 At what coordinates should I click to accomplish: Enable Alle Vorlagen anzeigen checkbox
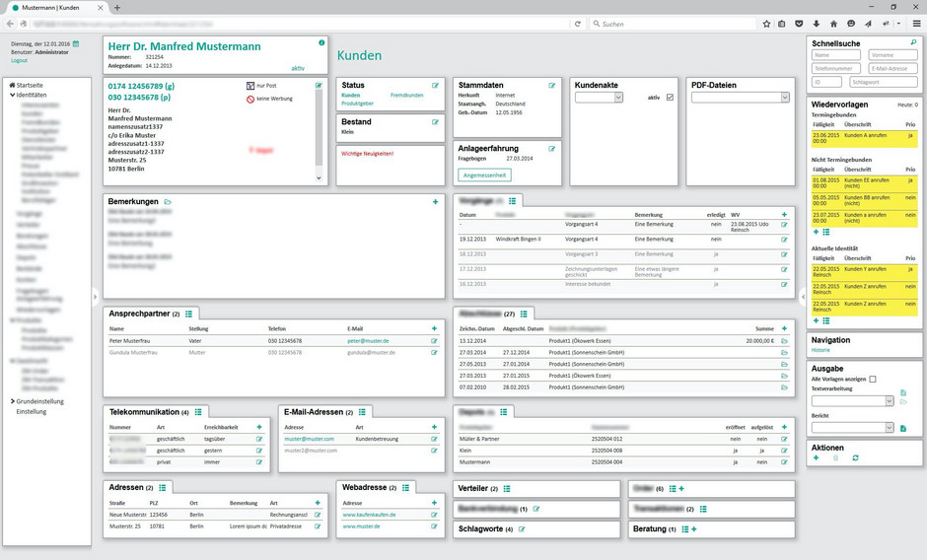873,379
